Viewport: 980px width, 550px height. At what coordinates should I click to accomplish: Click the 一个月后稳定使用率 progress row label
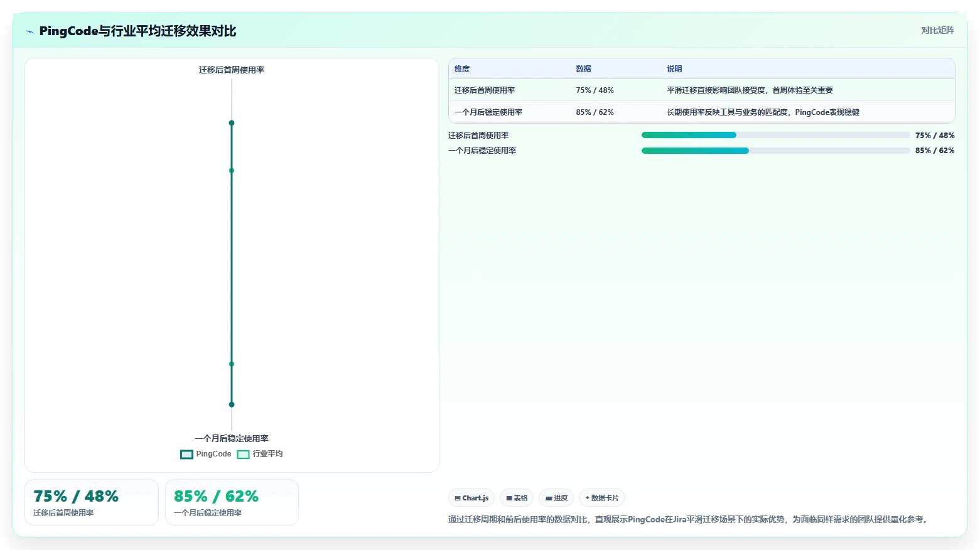[x=482, y=151]
